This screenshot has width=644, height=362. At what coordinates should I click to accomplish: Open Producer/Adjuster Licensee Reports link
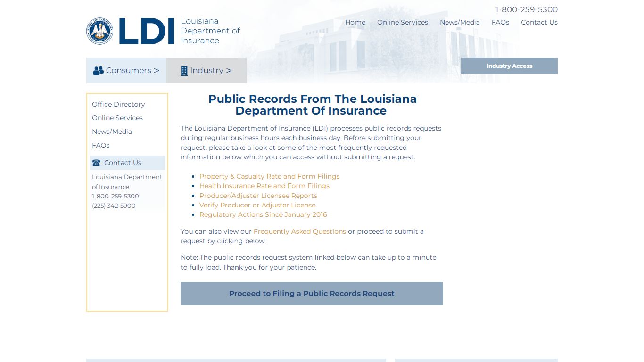click(258, 196)
